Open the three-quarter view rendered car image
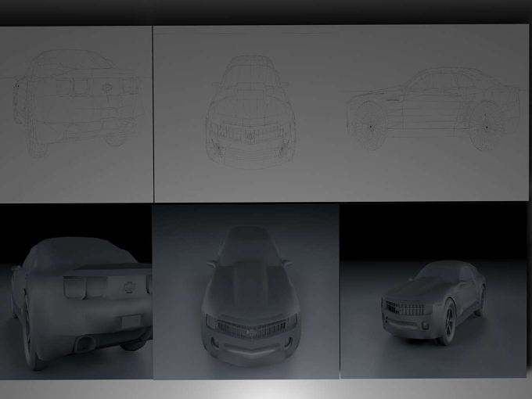 [433, 291]
